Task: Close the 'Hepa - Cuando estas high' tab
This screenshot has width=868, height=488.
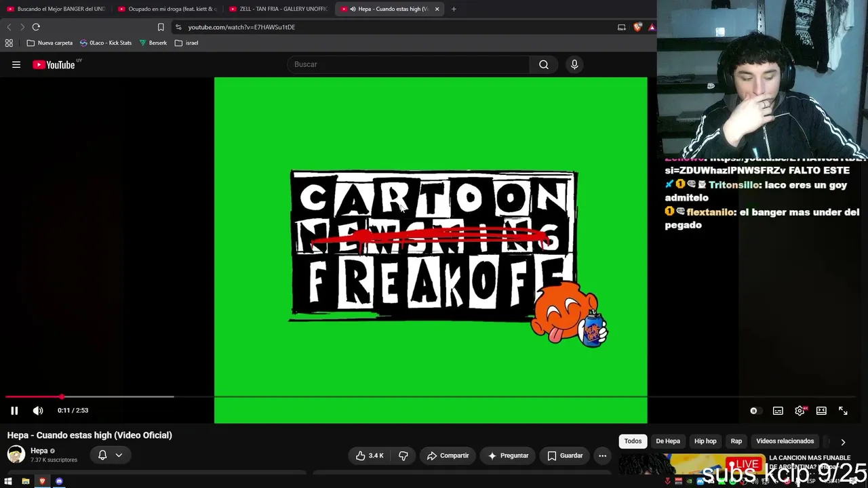Action: [437, 9]
